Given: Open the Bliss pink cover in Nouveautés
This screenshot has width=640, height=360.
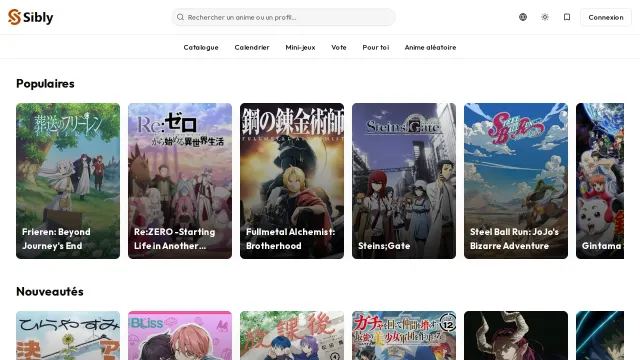Looking at the screenshot, I should (180, 336).
